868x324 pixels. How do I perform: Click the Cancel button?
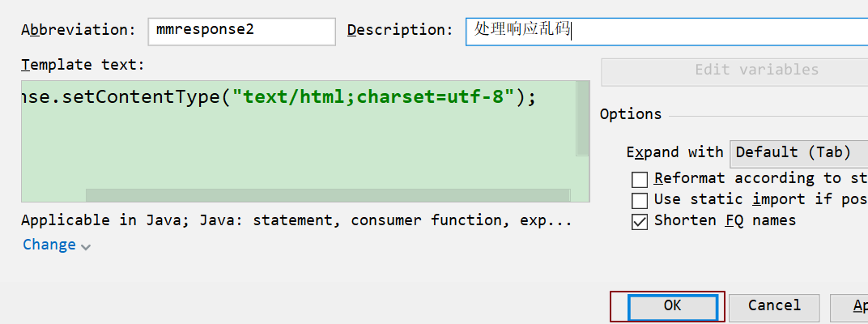[774, 306]
